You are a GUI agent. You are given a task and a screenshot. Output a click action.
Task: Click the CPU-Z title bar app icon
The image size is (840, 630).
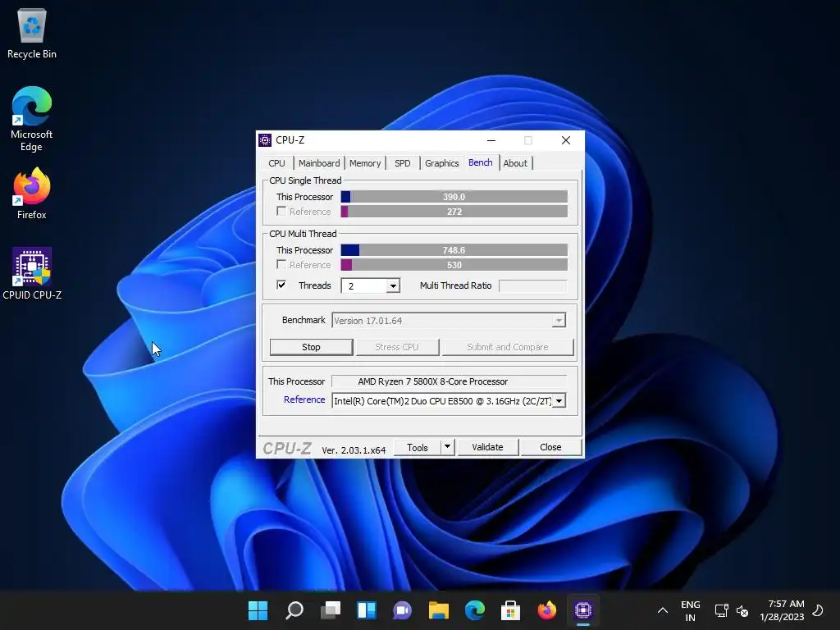coord(265,140)
